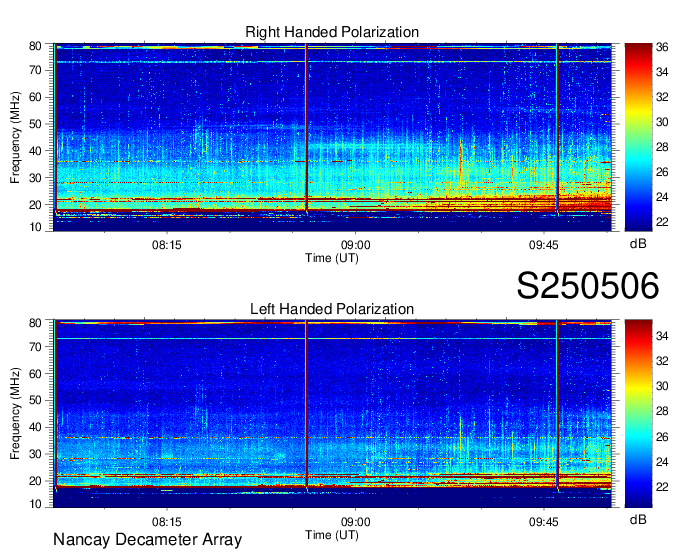Click the 26 value on Left Handed colorbar
This screenshot has height=552, width=680.
click(662, 437)
